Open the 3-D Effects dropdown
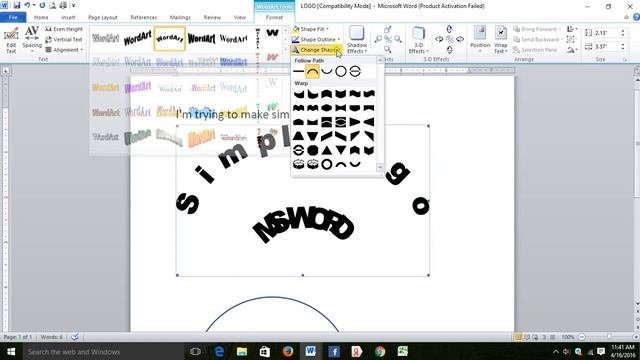 [418, 40]
